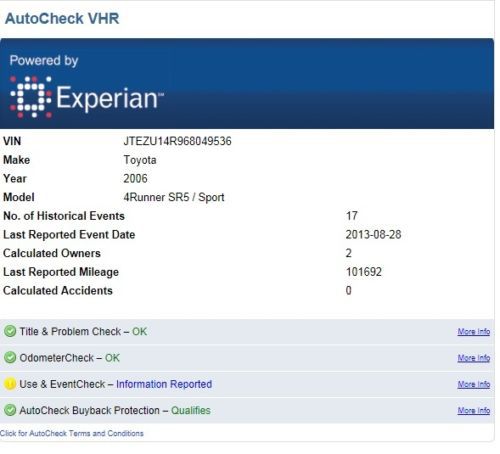This screenshot has width=500, height=454.
Task: Click the yellow warning icon beside Use & EventCheck
Action: 10,384
